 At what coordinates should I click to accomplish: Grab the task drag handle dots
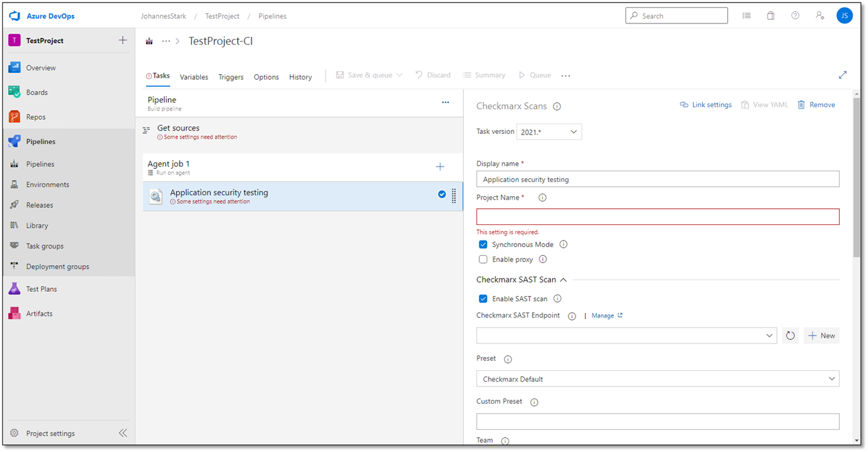coord(454,196)
